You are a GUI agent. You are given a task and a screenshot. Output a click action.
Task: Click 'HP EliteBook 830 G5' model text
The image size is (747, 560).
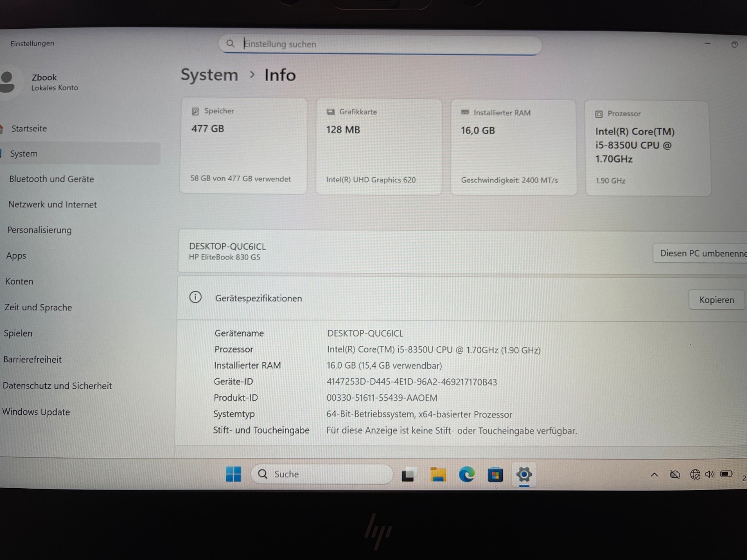tap(225, 257)
